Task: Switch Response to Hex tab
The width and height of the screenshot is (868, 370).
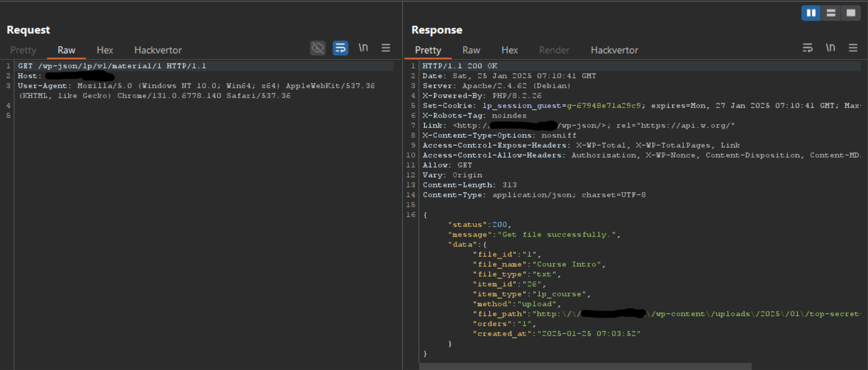Action: click(509, 50)
